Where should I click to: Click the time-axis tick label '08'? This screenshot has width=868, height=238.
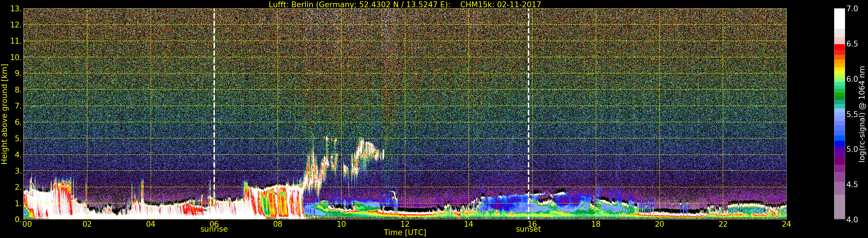[278, 224]
